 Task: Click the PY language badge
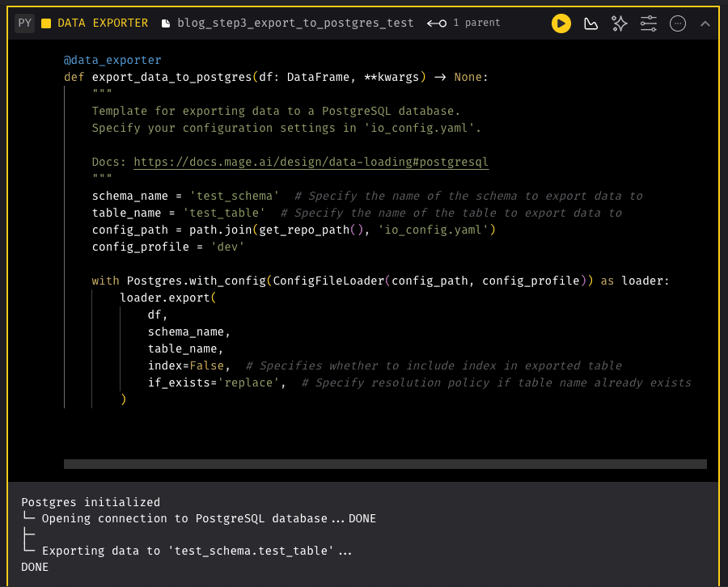[24, 23]
